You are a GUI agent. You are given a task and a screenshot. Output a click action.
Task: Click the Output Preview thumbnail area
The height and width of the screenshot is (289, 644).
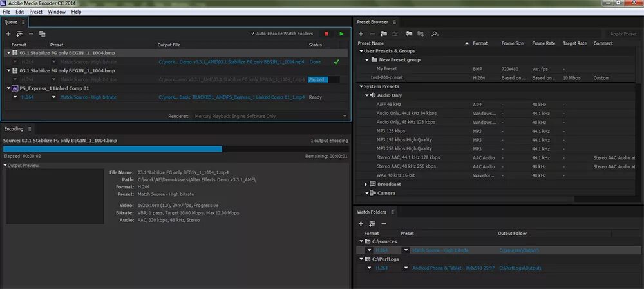pyautogui.click(x=55, y=196)
